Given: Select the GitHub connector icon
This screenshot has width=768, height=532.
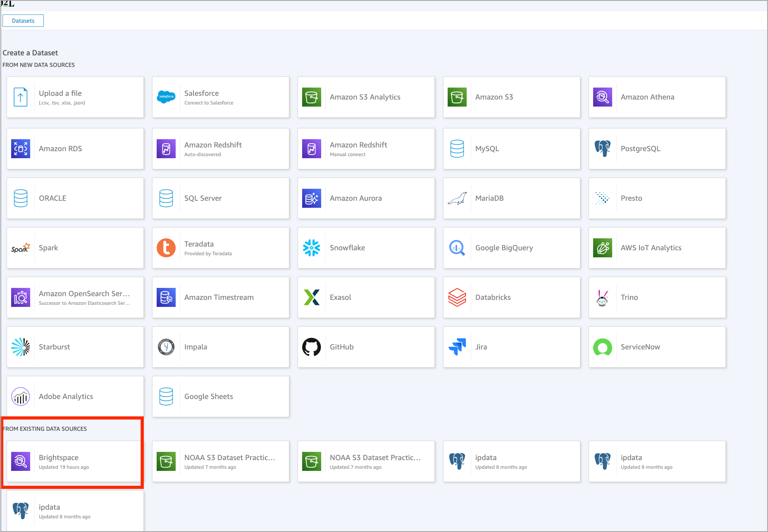Looking at the screenshot, I should point(312,347).
